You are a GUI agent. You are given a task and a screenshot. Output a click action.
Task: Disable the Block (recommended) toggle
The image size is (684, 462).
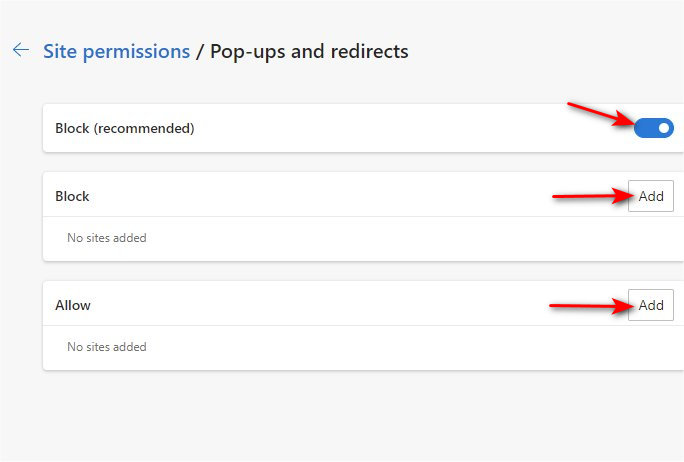coord(654,128)
